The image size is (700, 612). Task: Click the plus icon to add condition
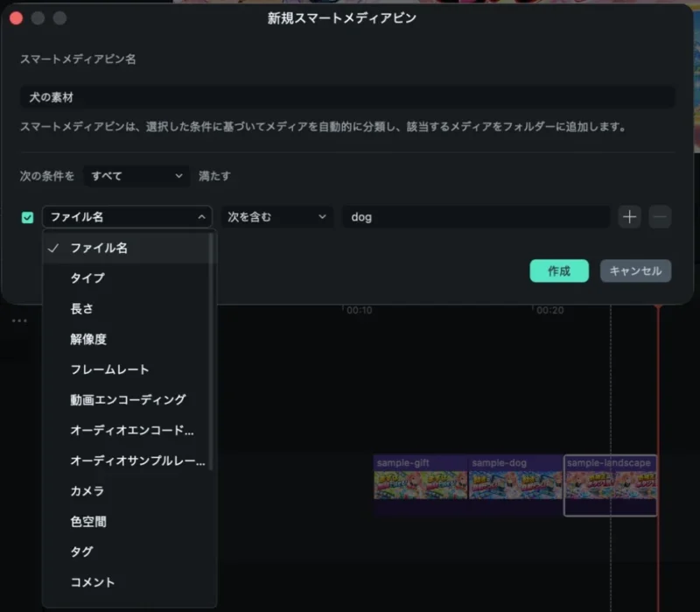629,217
